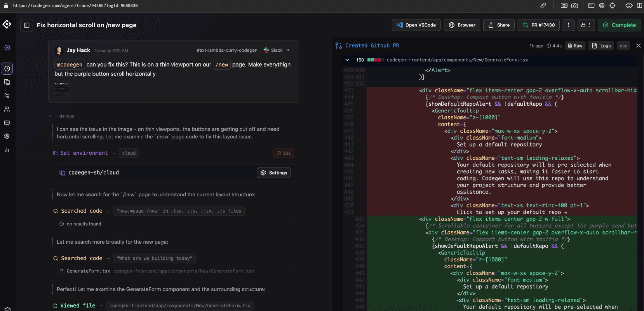Image resolution: width=644 pixels, height=311 pixels.
Task: Start a new task with the plus icon
Action: (7, 47)
